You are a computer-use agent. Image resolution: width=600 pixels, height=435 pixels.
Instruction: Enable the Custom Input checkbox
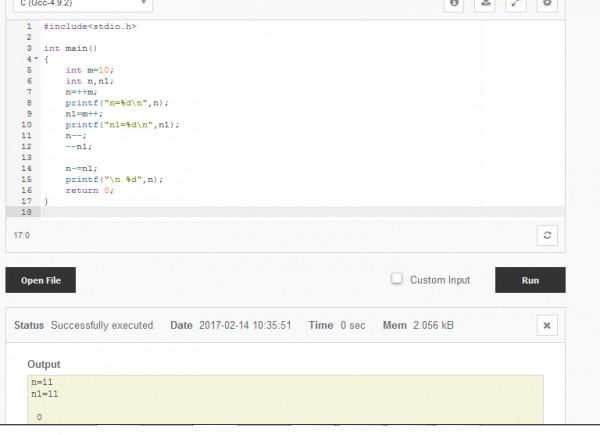(x=397, y=279)
